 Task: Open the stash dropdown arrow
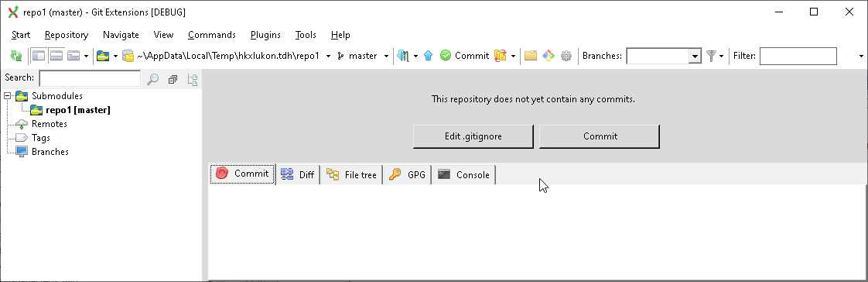513,56
